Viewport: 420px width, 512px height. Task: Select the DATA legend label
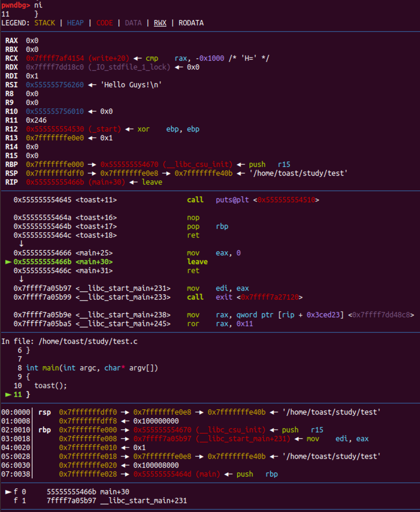[133, 23]
